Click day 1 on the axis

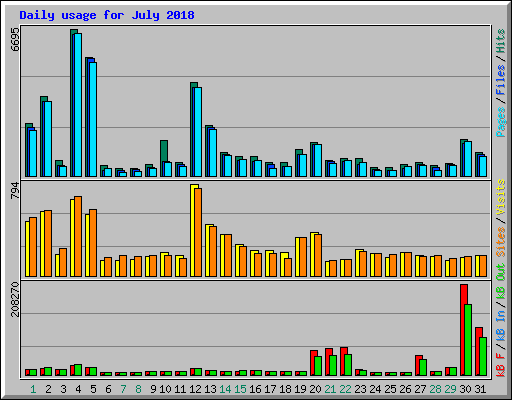pyautogui.click(x=33, y=389)
